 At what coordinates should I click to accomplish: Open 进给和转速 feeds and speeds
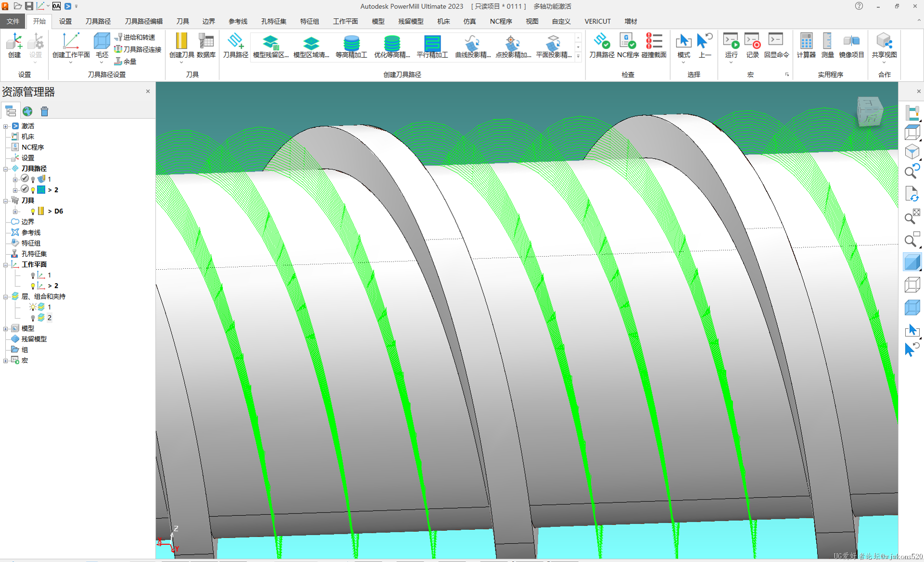(x=135, y=37)
